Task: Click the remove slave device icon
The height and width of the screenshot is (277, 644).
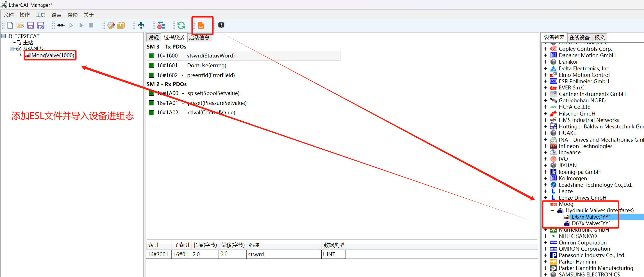Action: [x=161, y=25]
